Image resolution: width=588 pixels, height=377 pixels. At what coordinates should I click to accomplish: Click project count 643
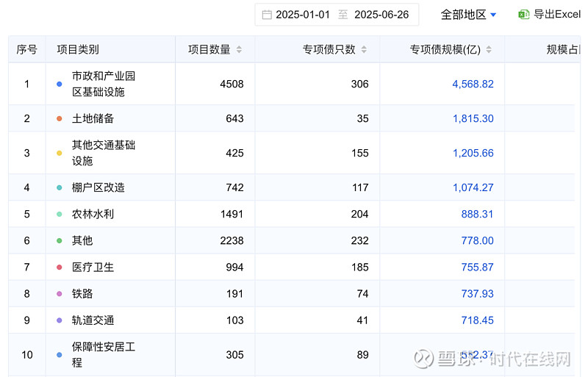click(234, 118)
